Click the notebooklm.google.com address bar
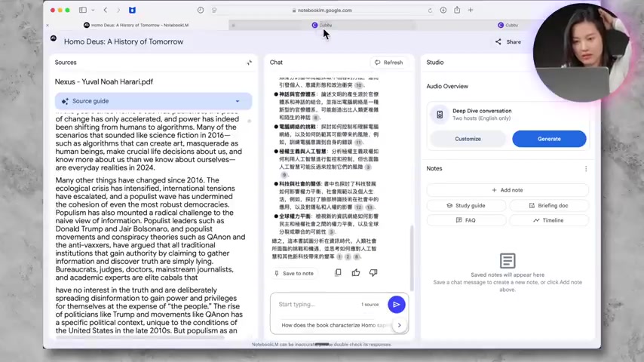The image size is (644, 362). [323, 11]
